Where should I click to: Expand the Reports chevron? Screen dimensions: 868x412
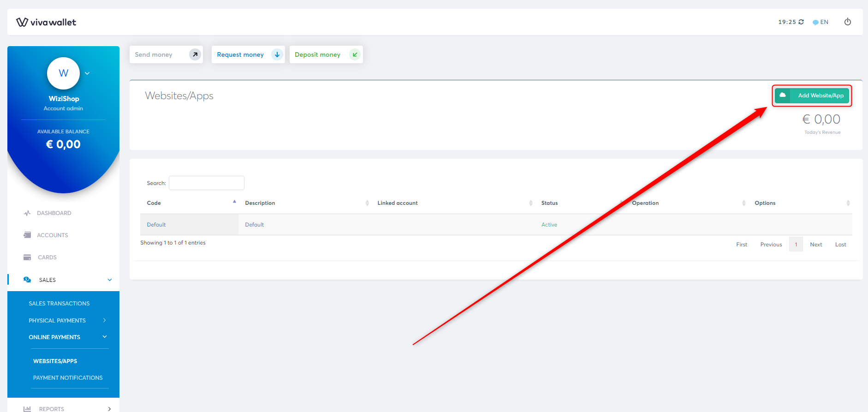click(x=109, y=409)
